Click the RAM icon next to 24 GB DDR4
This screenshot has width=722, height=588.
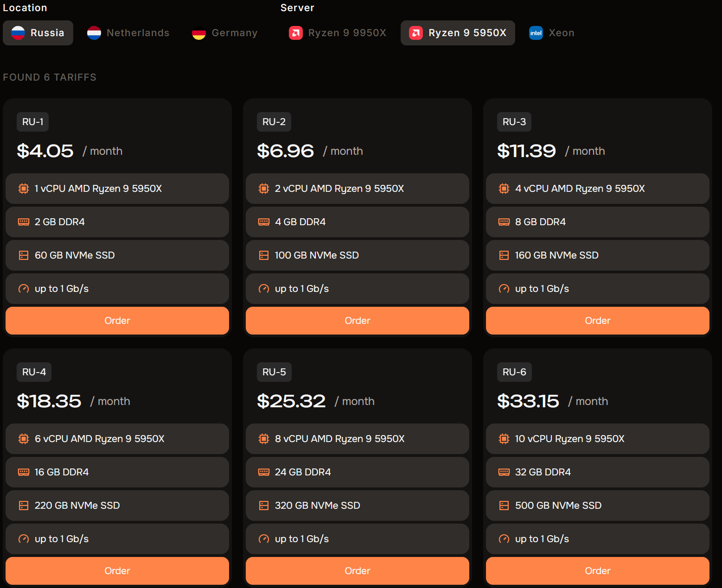[x=264, y=472]
